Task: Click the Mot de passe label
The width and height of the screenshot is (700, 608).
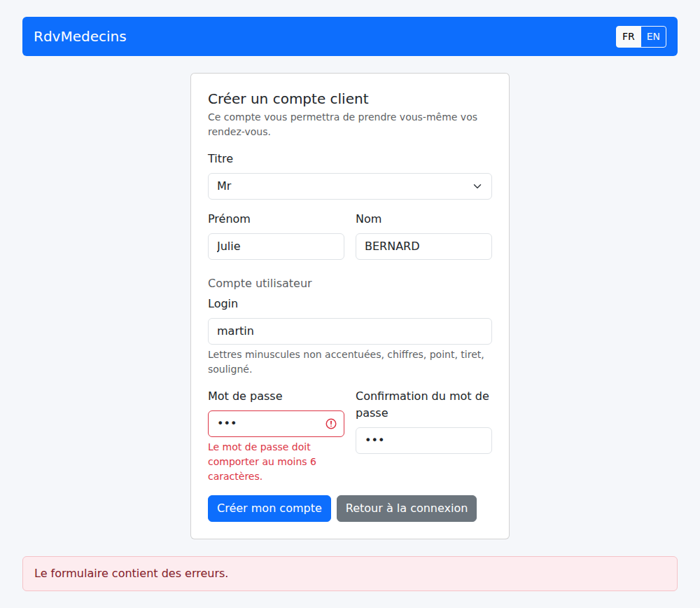Action: [245, 396]
